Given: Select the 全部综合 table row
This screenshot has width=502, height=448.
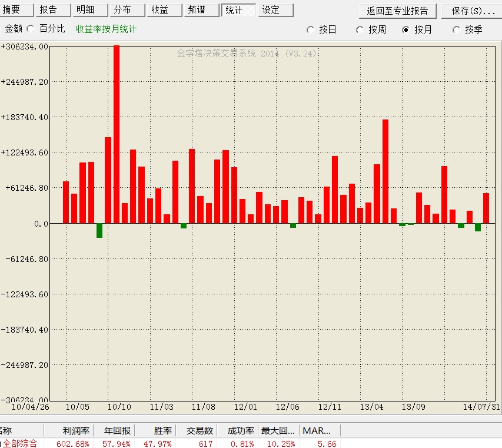Looking at the screenshot, I should click(x=21, y=443).
